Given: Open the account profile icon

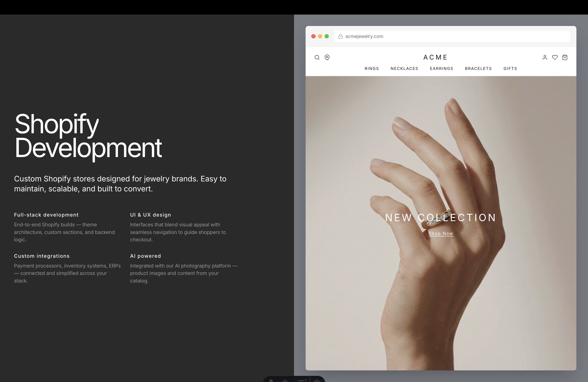Looking at the screenshot, I should pyautogui.click(x=545, y=58).
